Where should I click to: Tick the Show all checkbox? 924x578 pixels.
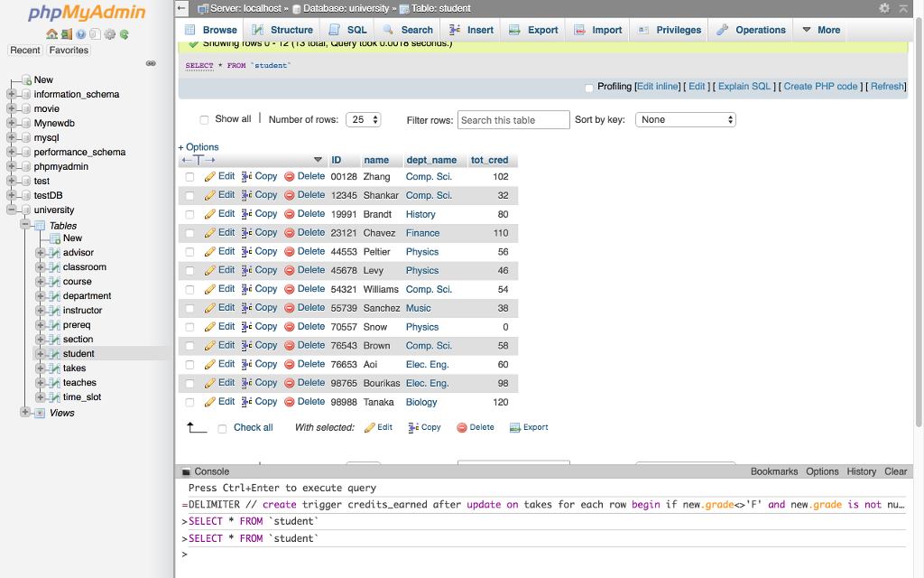(x=204, y=119)
